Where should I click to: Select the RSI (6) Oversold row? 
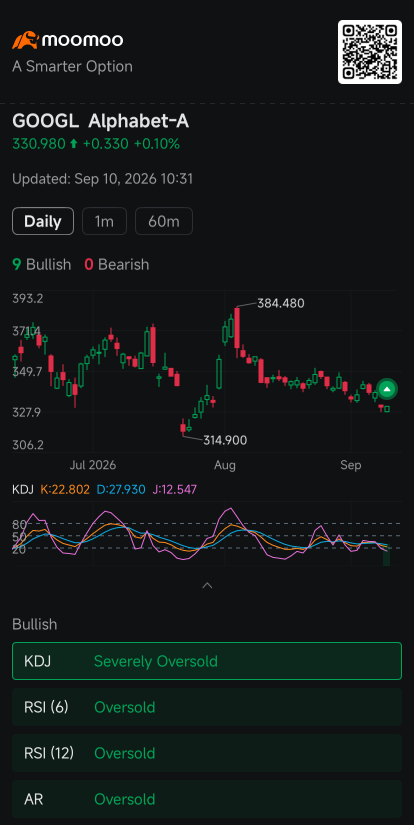click(x=207, y=707)
